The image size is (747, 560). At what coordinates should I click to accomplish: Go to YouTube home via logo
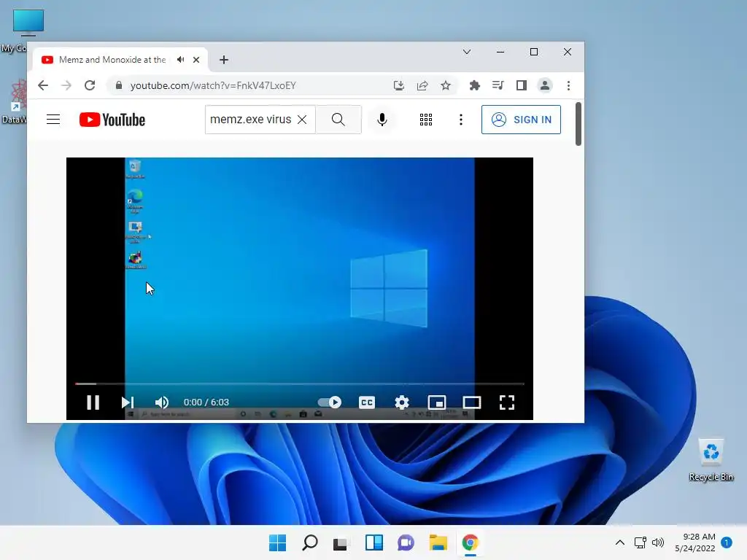tap(112, 120)
